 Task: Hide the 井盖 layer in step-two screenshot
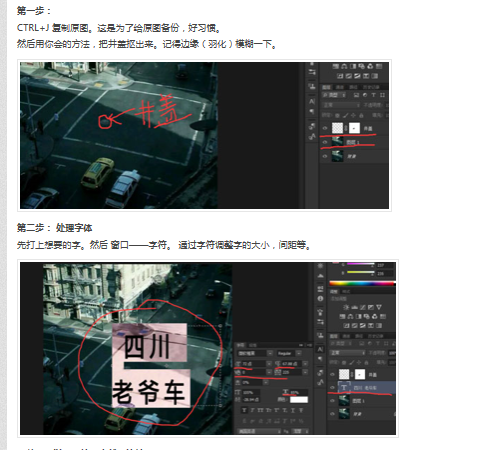pos(332,374)
